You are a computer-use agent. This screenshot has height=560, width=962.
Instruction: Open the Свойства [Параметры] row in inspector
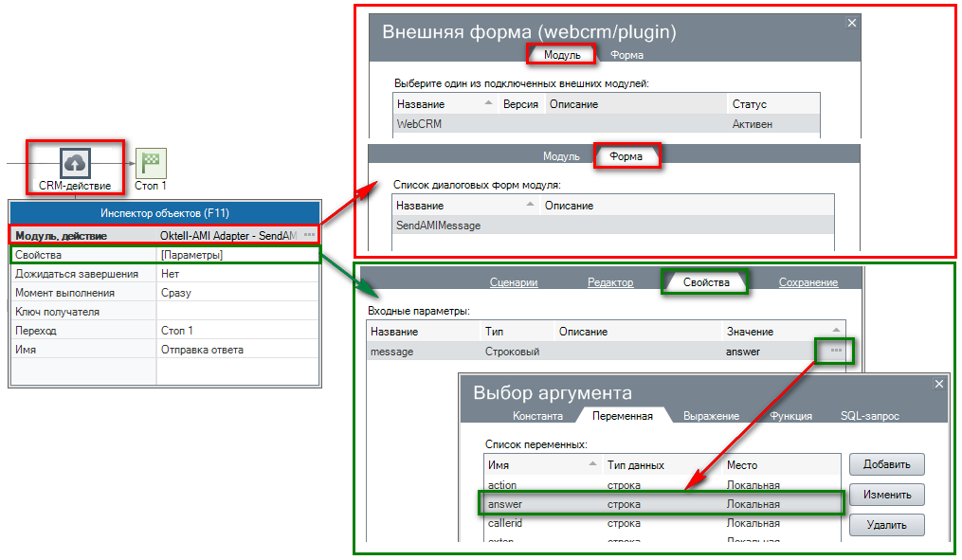[x=239, y=255]
